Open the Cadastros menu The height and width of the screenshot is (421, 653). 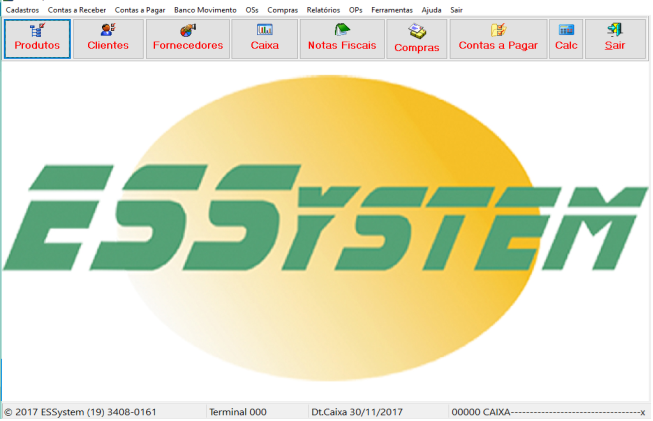[x=24, y=9]
